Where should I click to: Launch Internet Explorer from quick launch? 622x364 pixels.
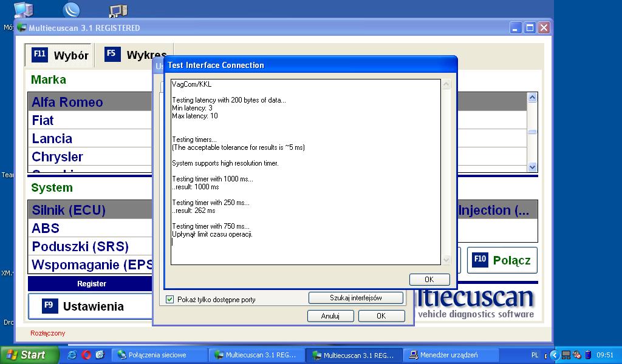click(x=72, y=355)
